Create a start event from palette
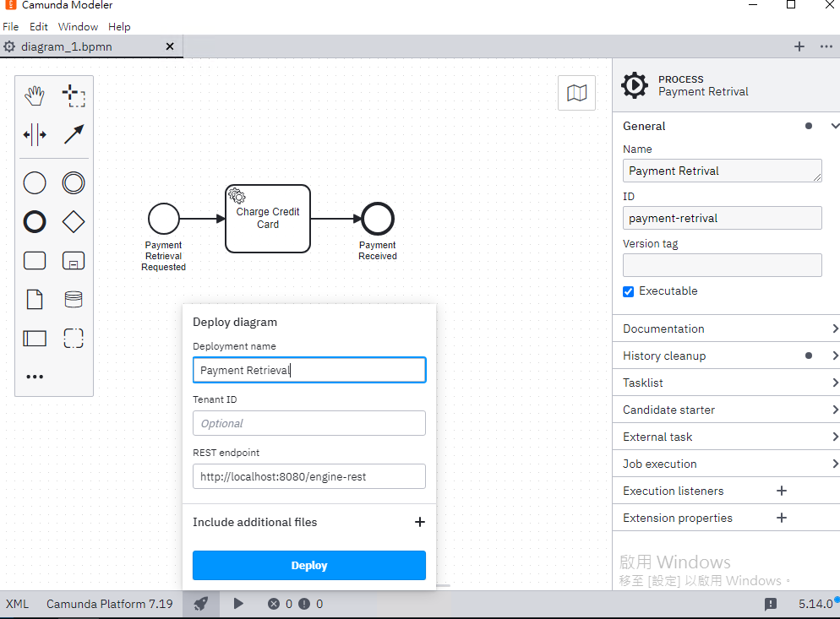Image resolution: width=840 pixels, height=619 pixels. pos(35,183)
